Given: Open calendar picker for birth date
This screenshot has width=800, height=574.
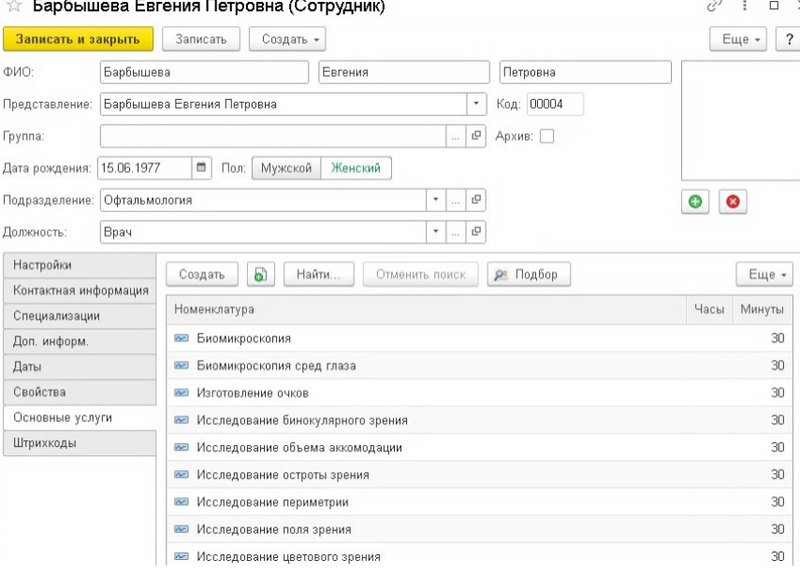Looking at the screenshot, I should (202, 168).
